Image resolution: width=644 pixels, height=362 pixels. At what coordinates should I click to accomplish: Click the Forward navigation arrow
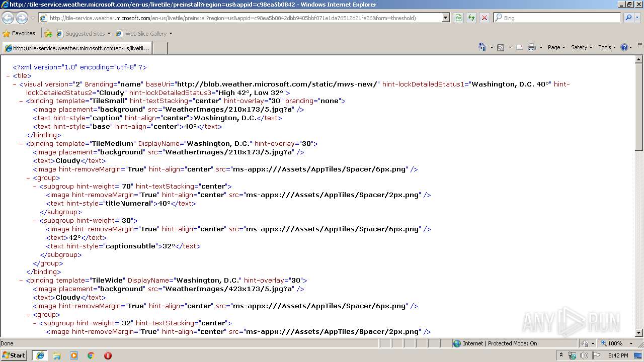tap(22, 18)
